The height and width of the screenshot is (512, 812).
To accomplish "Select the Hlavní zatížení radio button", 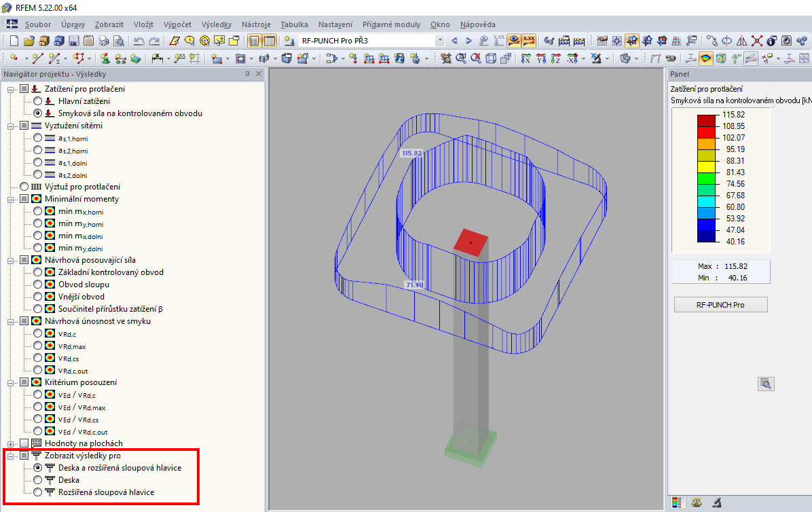I will pyautogui.click(x=38, y=101).
